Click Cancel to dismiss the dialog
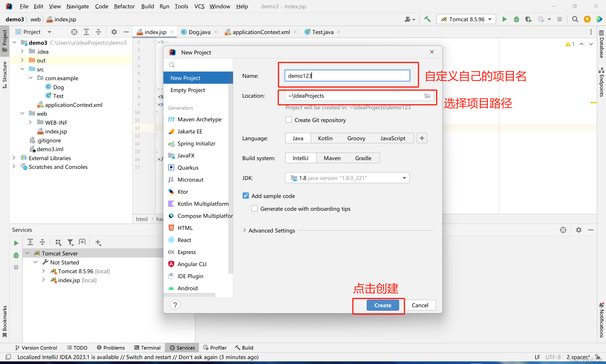The image size is (606, 364). click(419, 305)
